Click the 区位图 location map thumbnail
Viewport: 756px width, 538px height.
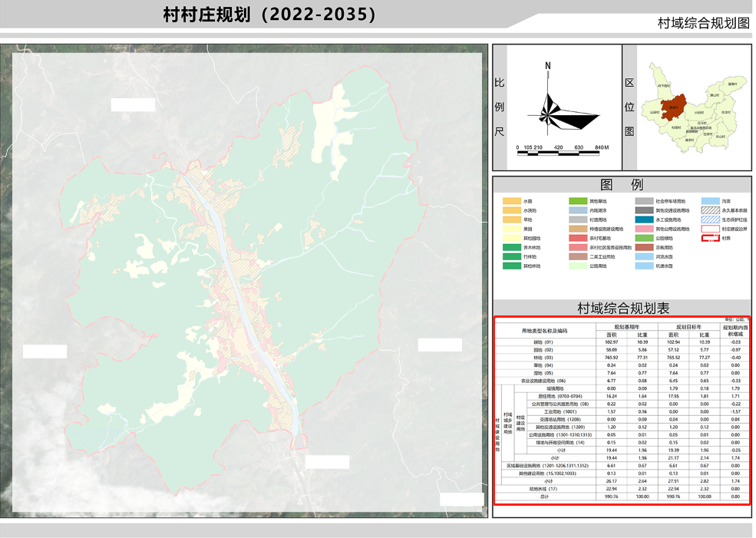[x=695, y=109]
